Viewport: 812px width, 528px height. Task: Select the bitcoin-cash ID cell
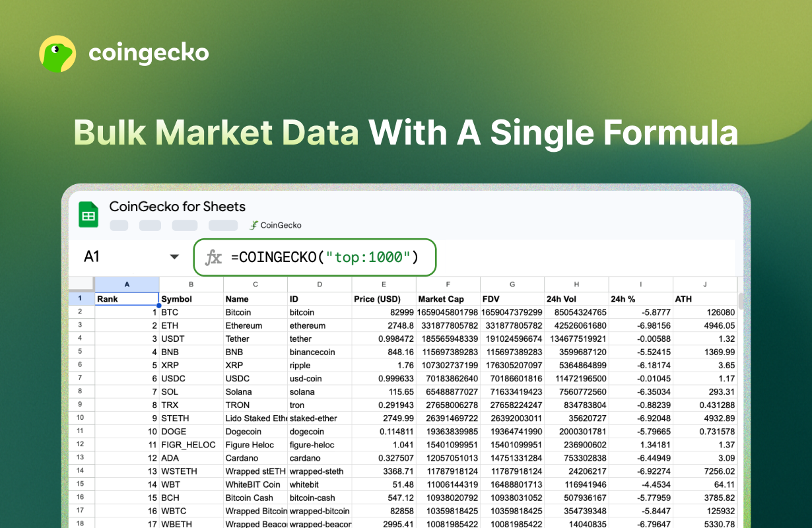click(320, 497)
